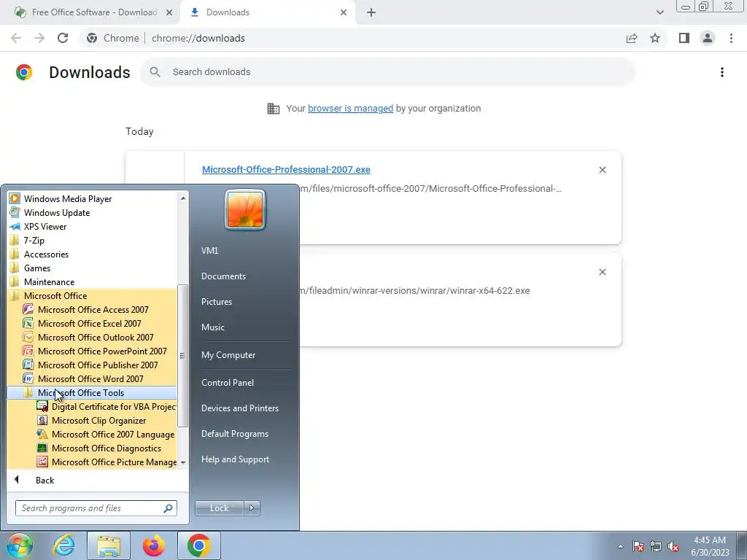Remove the winrar-x64-622.exe download from list

pyautogui.click(x=602, y=272)
